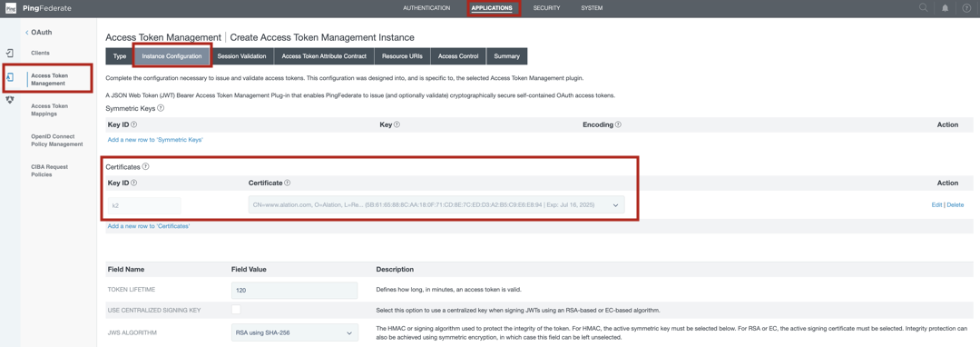Switch to the Resource URIs tab
Screen dimensions: 980x347
point(402,56)
